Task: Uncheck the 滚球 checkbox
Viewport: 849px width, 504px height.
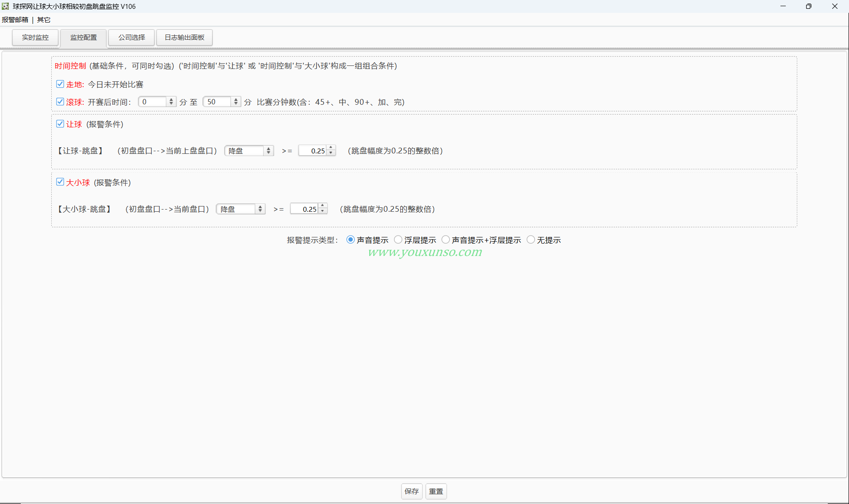Action: point(60,102)
